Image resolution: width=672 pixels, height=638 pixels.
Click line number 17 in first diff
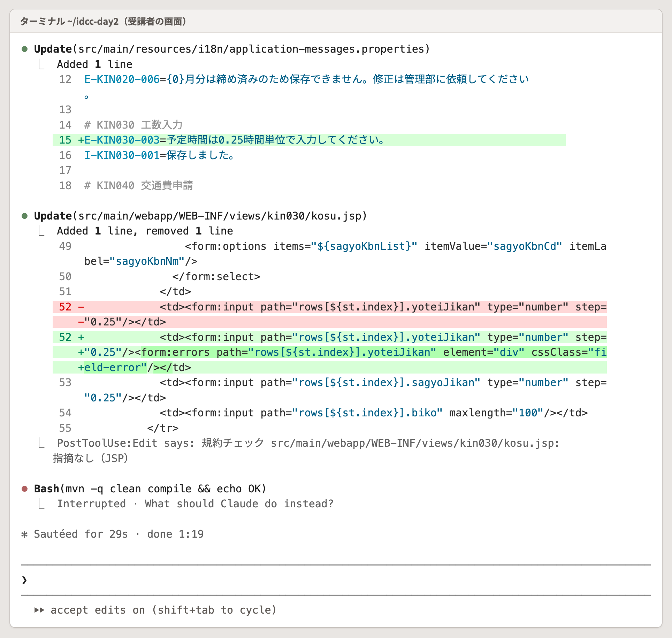(x=65, y=170)
